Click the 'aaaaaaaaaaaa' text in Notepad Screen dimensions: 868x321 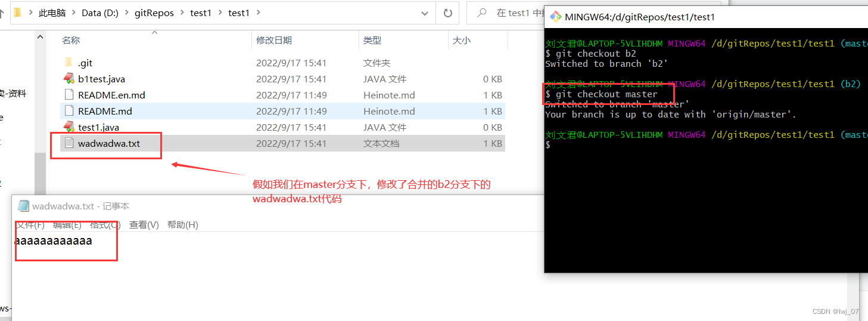(53, 241)
